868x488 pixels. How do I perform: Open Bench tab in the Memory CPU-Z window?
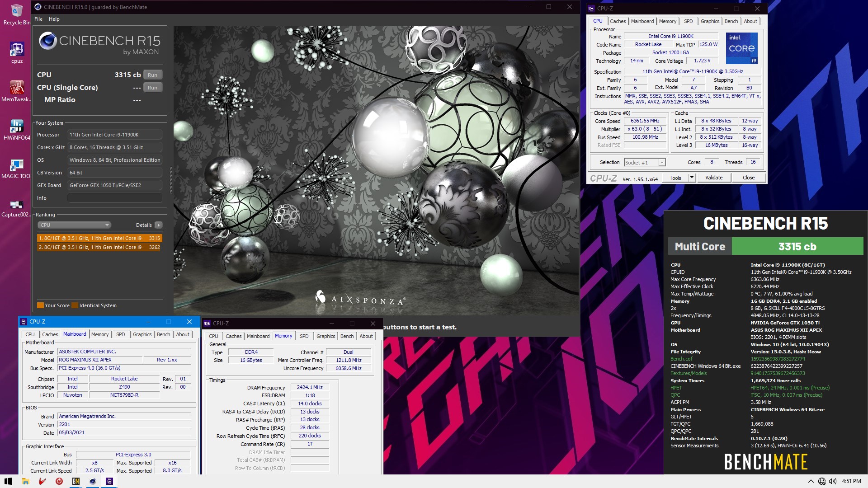pyautogui.click(x=347, y=336)
